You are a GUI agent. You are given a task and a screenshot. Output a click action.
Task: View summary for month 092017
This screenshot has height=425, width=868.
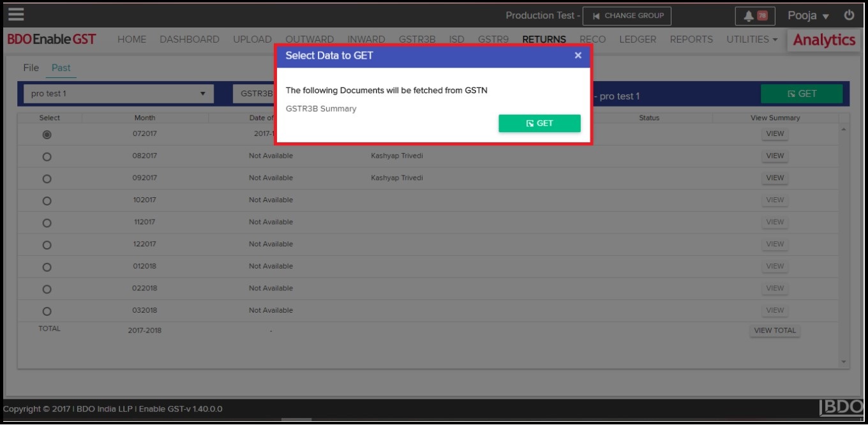tap(775, 178)
